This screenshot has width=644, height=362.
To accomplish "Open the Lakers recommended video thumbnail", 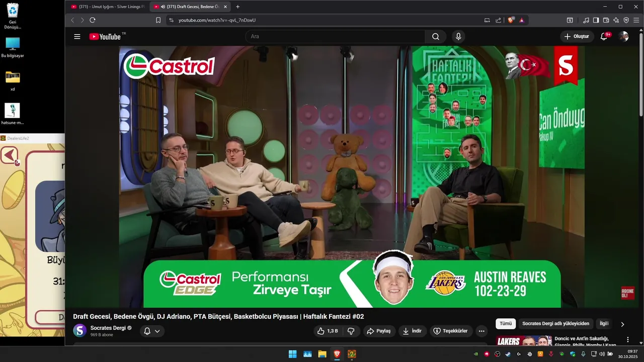I will (x=523, y=341).
